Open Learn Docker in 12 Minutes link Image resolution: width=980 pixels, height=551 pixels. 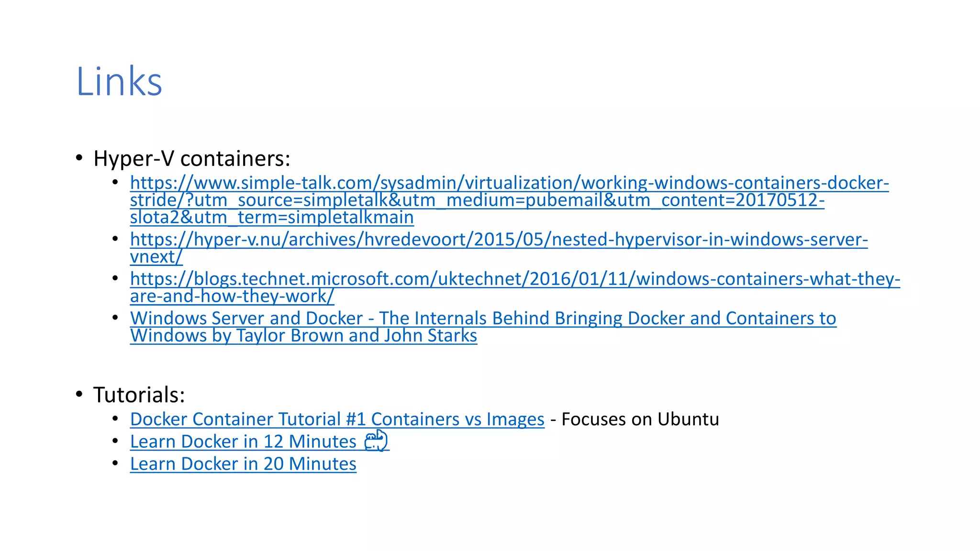(x=243, y=441)
